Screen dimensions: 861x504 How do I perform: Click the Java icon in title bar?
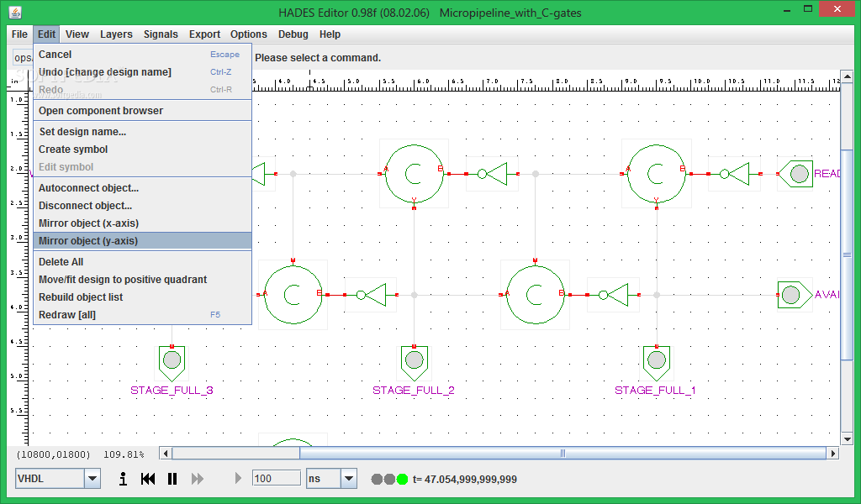point(15,12)
